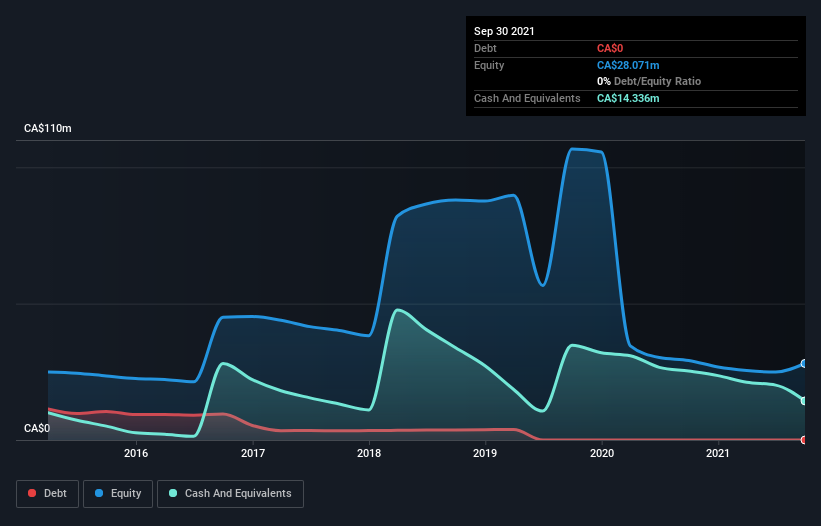Click the 2016 x-axis label
The image size is (821, 526).
pyautogui.click(x=136, y=453)
